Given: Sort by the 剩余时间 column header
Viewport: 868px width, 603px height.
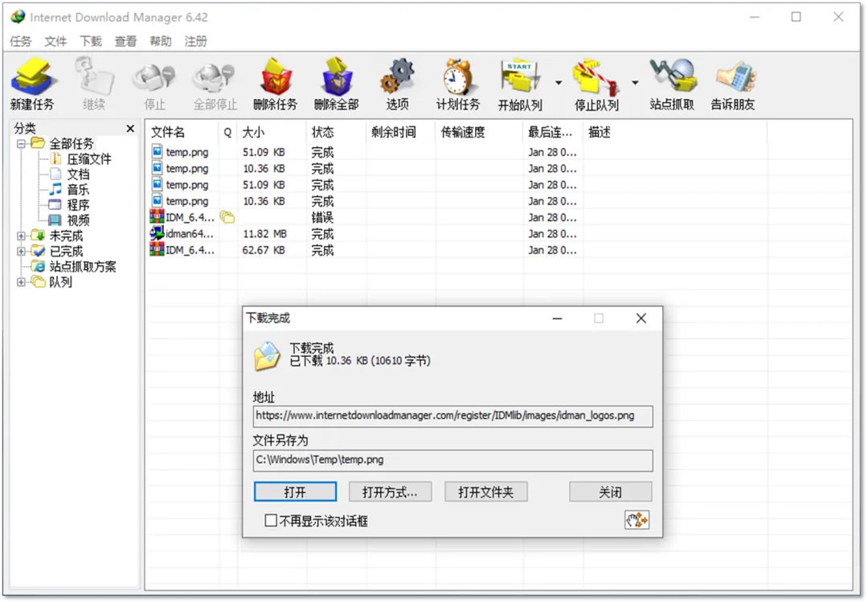Looking at the screenshot, I should tap(401, 133).
